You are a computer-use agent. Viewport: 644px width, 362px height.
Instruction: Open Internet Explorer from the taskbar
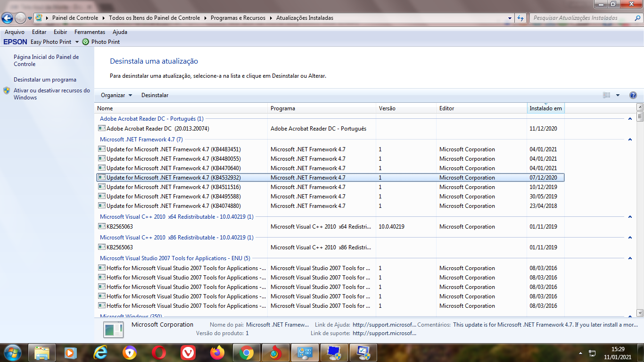100,353
